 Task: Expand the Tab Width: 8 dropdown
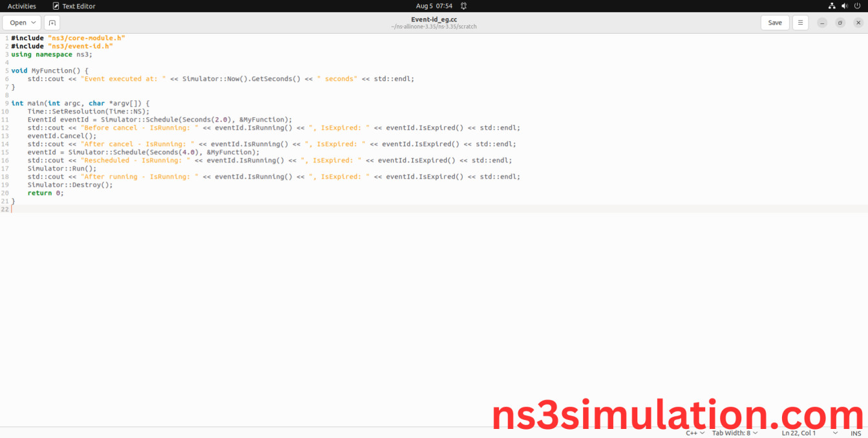point(736,433)
